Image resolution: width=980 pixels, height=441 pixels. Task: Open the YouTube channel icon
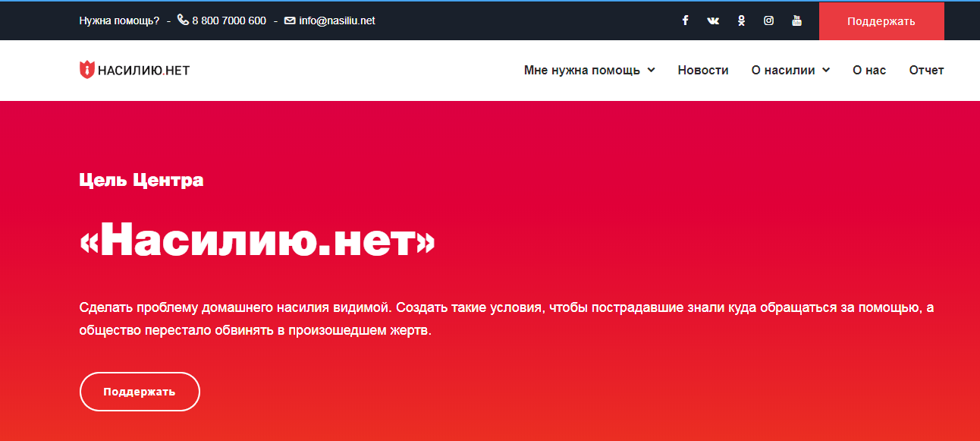click(x=796, y=20)
